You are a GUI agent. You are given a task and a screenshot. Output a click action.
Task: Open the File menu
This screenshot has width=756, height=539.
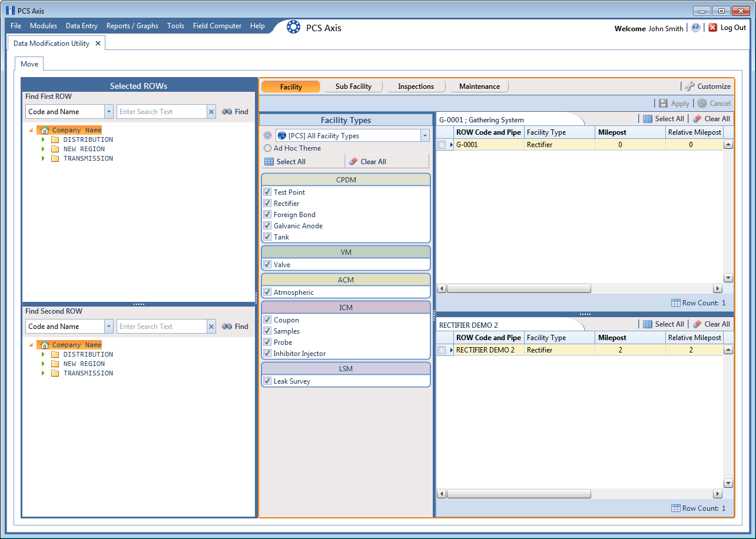[x=16, y=26]
